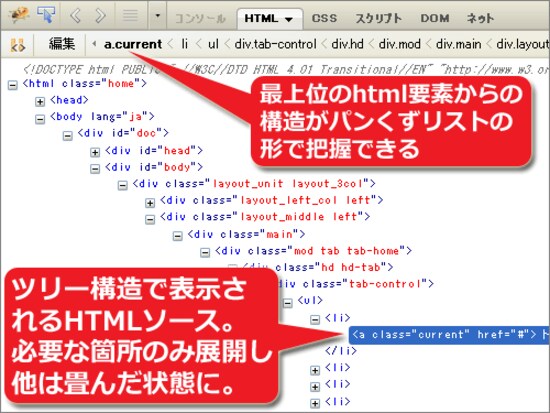This screenshot has width=550, height=413.
Task: Select div.hd in the breadcrumb
Action: pos(347,44)
